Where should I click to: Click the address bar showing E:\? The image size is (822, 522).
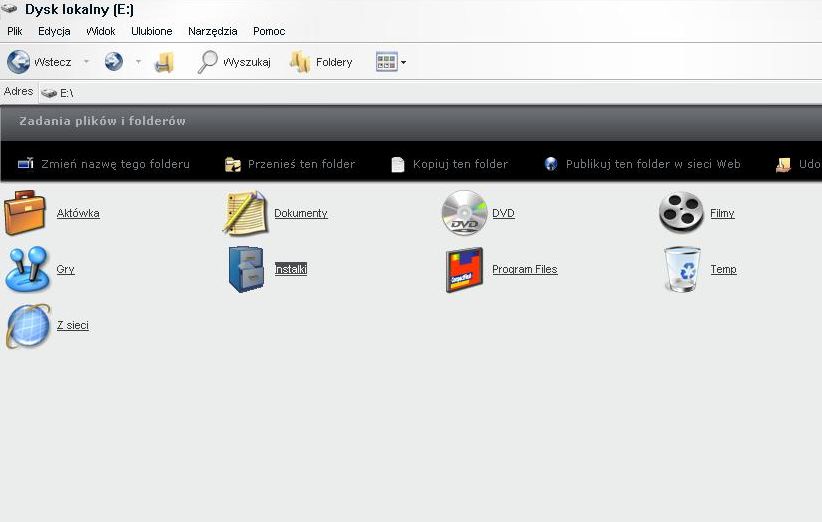pyautogui.click(x=400, y=92)
